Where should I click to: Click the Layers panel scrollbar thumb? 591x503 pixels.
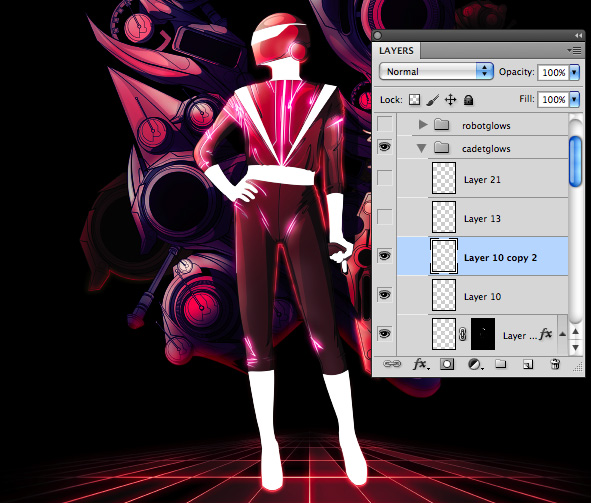coord(575,161)
